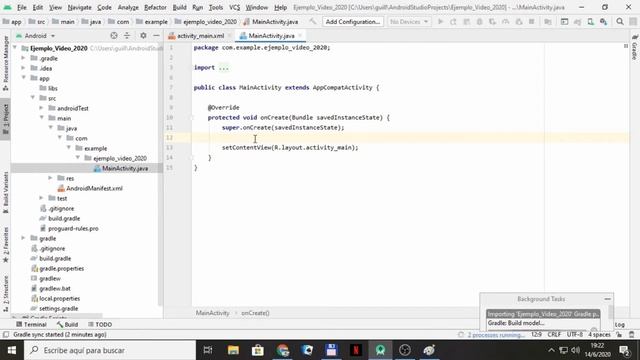Open Chrome from the taskbar
This screenshot has width=640, height=360.
point(282,350)
